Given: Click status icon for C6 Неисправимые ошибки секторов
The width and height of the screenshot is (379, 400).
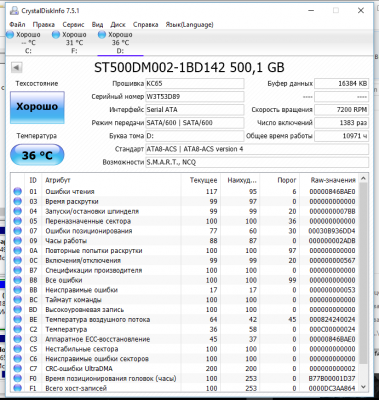Looking at the screenshot, I should (17, 359).
